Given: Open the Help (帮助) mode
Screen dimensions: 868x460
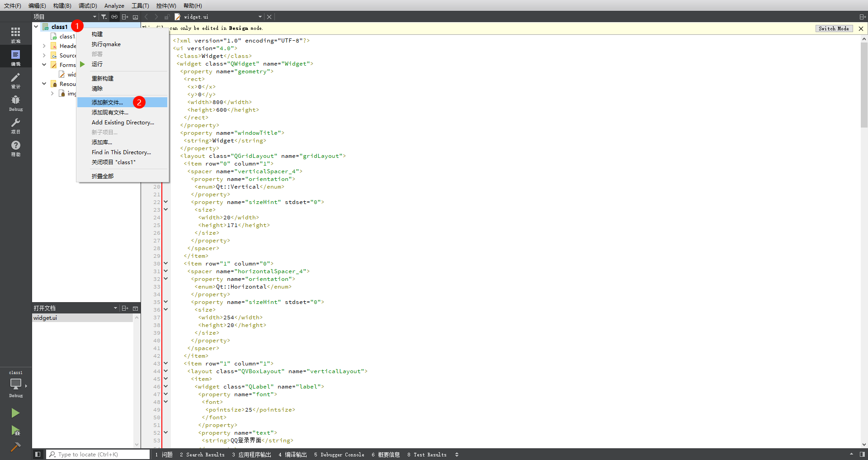Looking at the screenshot, I should coord(16,148).
